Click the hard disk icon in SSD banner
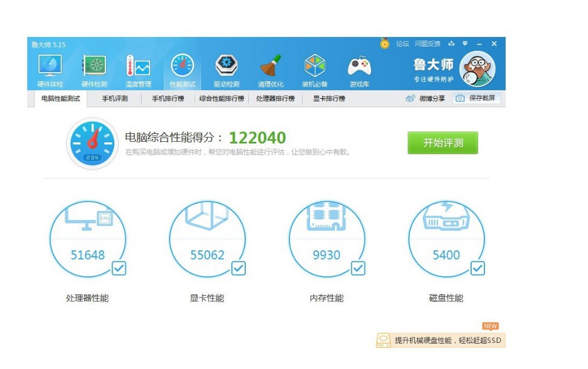The height and width of the screenshot is (369, 588). point(383,340)
